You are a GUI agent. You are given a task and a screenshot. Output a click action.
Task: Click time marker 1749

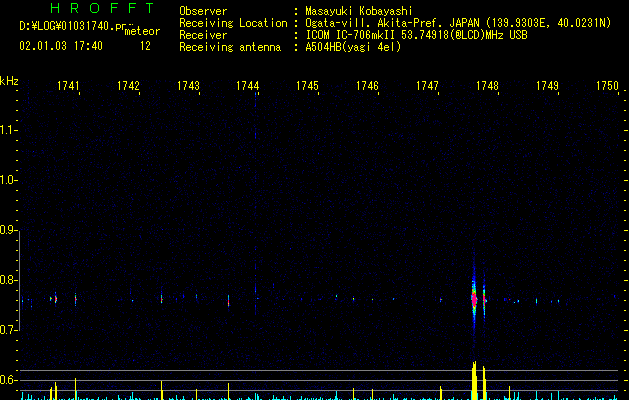(x=547, y=86)
